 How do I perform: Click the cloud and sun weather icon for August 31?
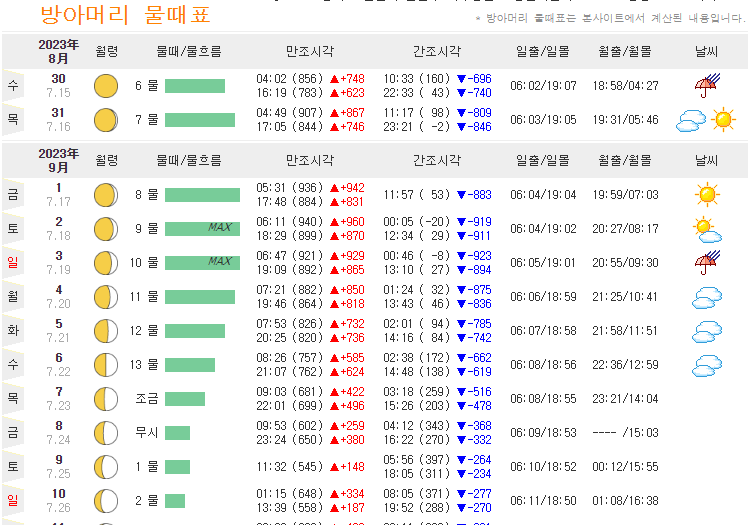[706, 120]
